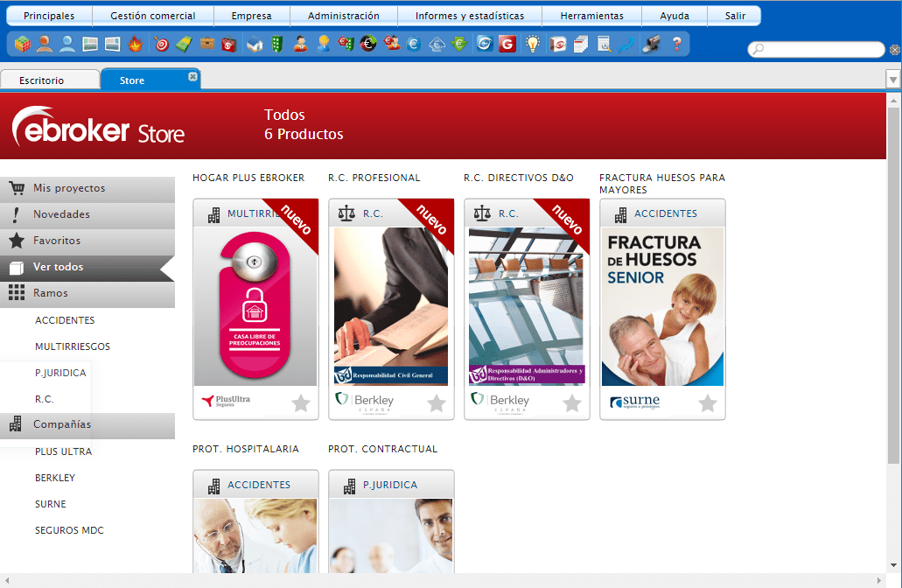This screenshot has height=588, width=902.
Task: Click the toolbar search input field
Action: [815, 50]
